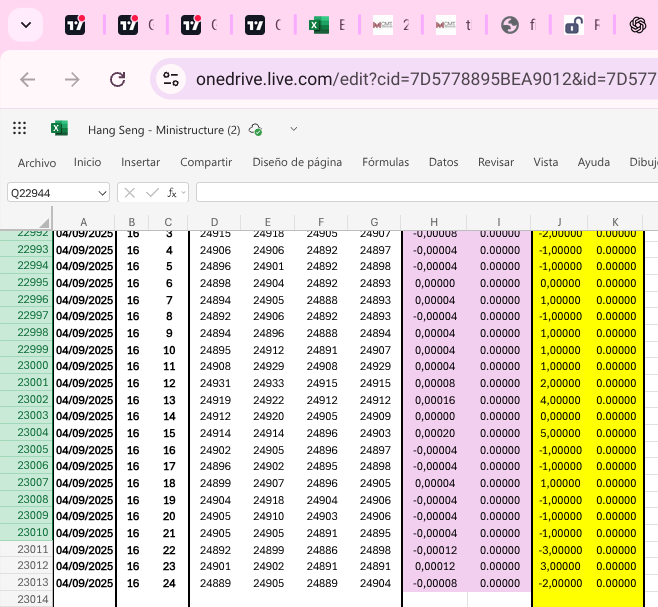Open site information icon in address bar

click(x=172, y=79)
